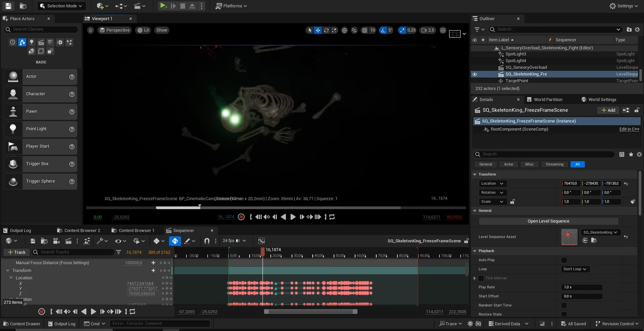Collapse the Transform track in Sequencer
Screen dimensions: 644x331
point(8,271)
